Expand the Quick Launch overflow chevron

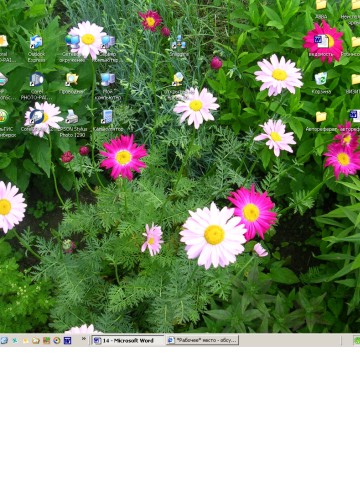click(x=84, y=339)
